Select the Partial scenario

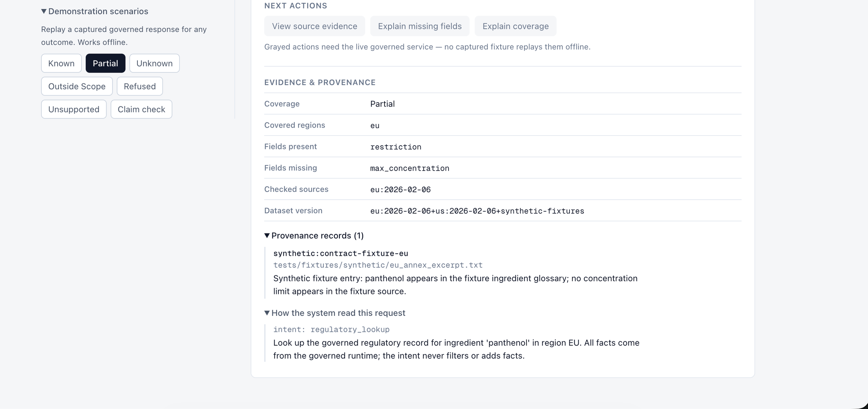pos(106,63)
